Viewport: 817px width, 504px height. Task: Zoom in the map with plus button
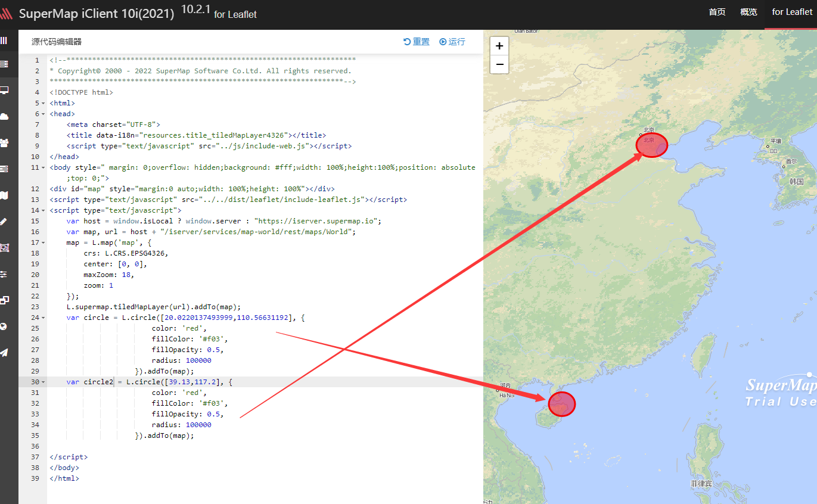499,46
